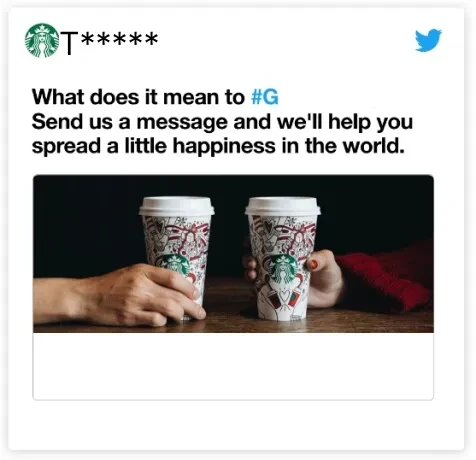
Task: Click the right holiday cup
Action: pyautogui.click(x=283, y=258)
